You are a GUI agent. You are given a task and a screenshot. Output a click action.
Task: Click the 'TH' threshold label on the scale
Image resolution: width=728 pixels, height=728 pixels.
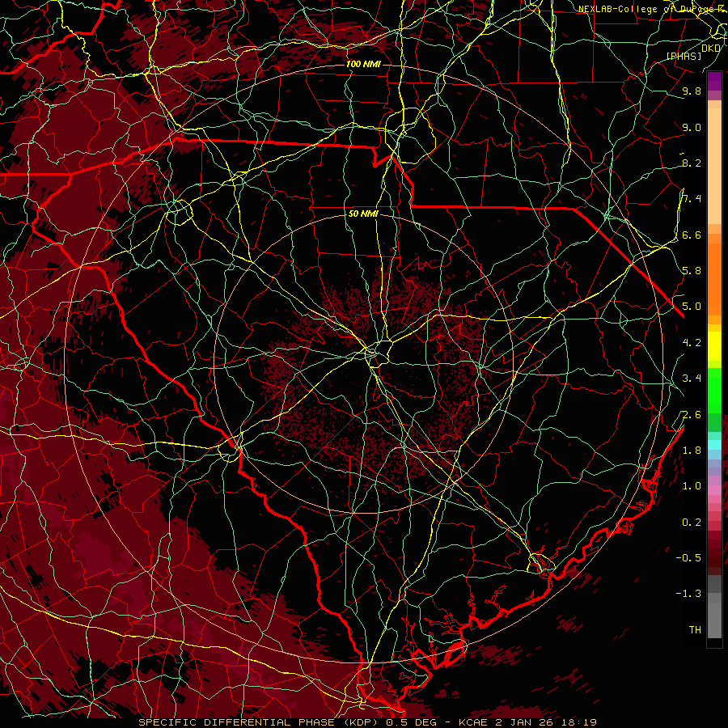coord(695,629)
